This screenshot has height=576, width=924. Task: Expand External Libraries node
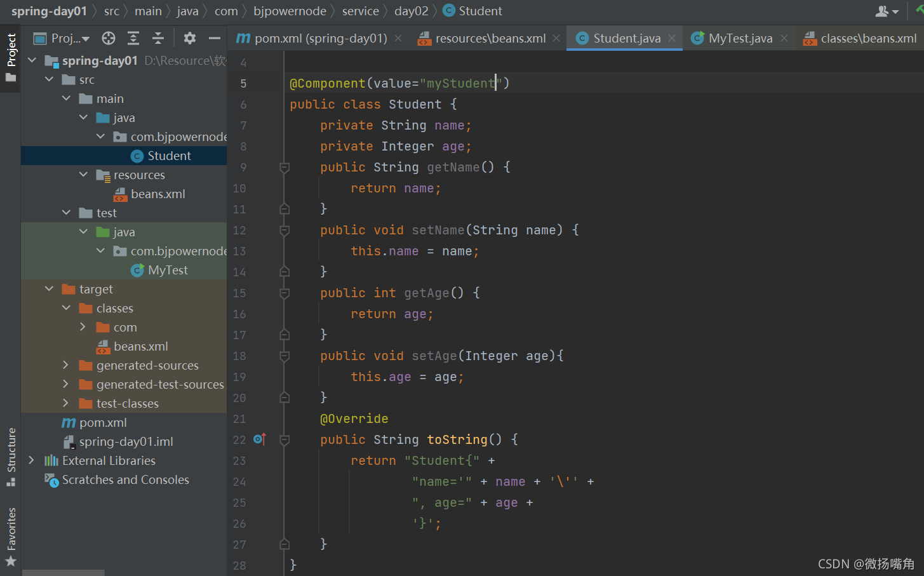(32, 460)
